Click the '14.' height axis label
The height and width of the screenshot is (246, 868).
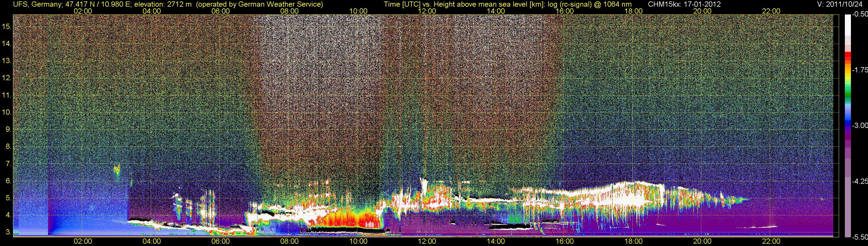(7, 43)
